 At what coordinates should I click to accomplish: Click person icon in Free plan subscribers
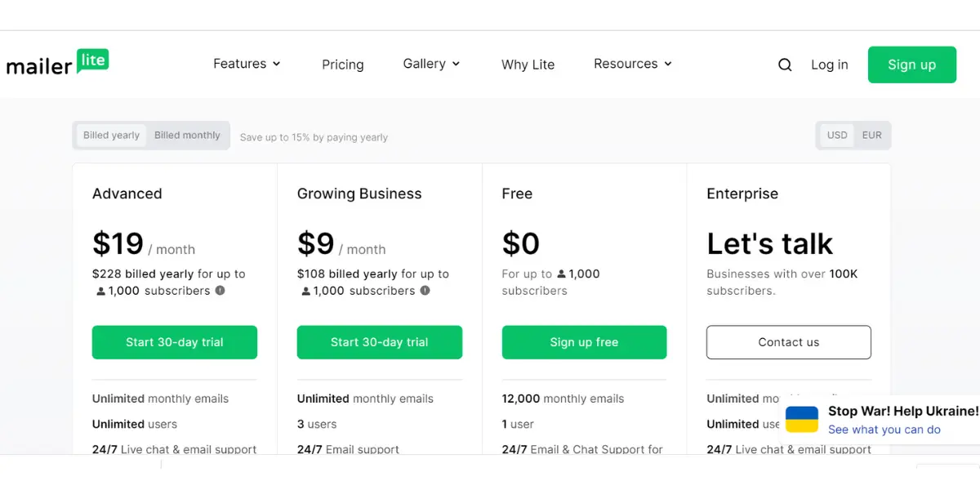coord(561,274)
